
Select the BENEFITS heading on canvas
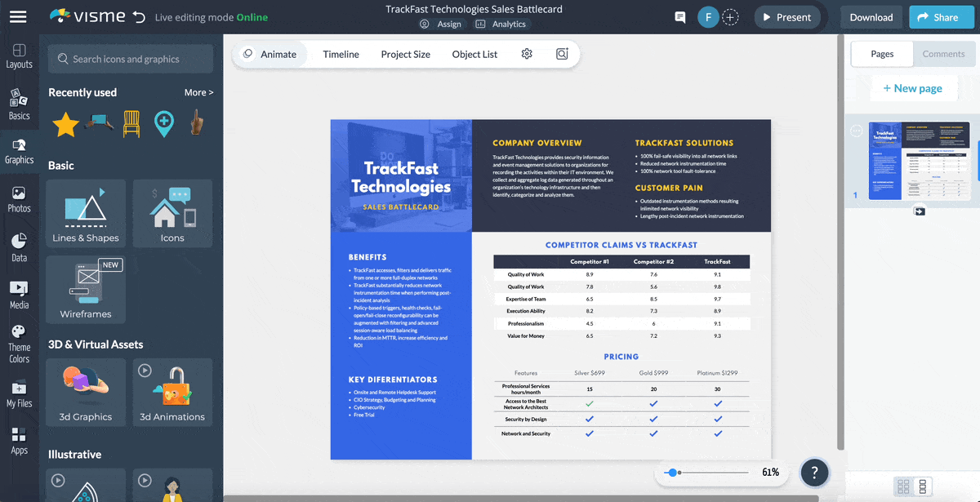point(367,257)
